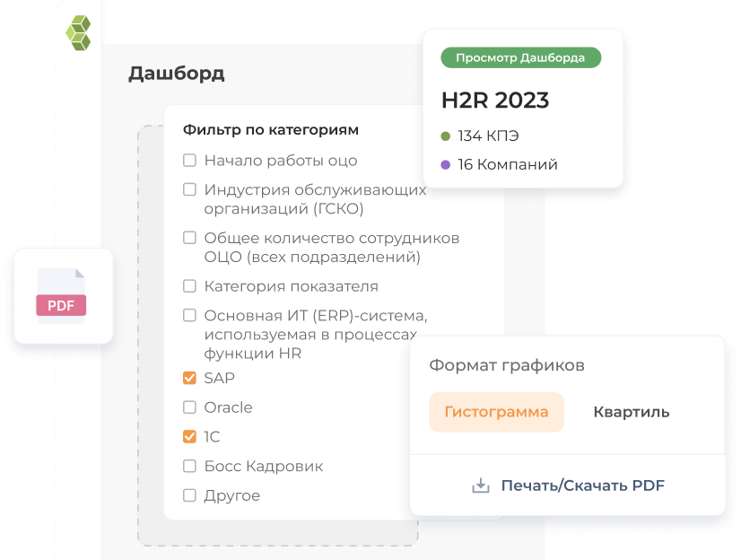Click the Дашборд page heading
This screenshot has width=741, height=560.
coord(176,73)
